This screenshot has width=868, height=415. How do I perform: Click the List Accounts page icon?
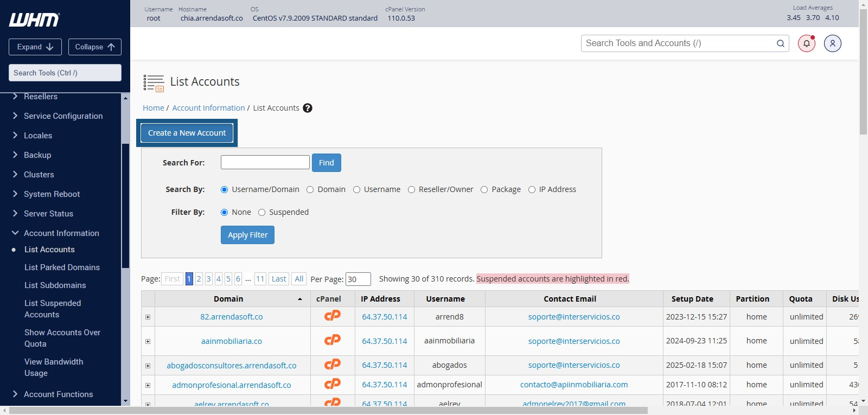point(154,83)
